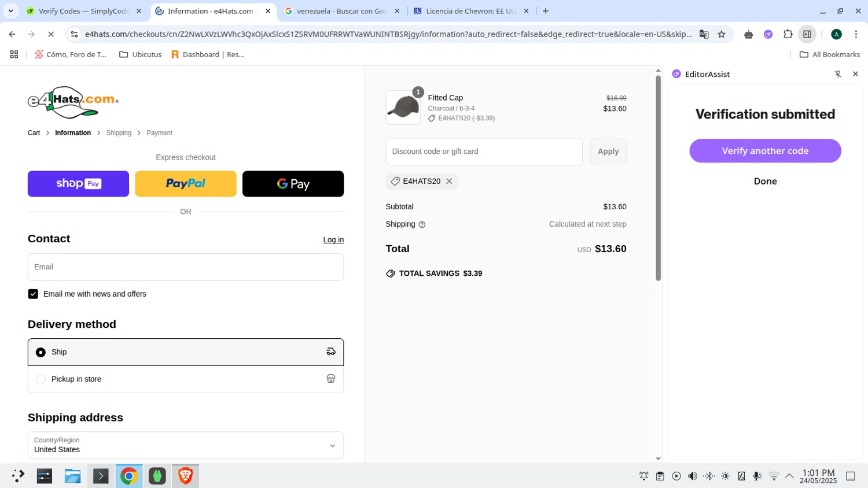Select the Ship delivery radio button
Viewport: 868px width, 488px height.
point(41,352)
